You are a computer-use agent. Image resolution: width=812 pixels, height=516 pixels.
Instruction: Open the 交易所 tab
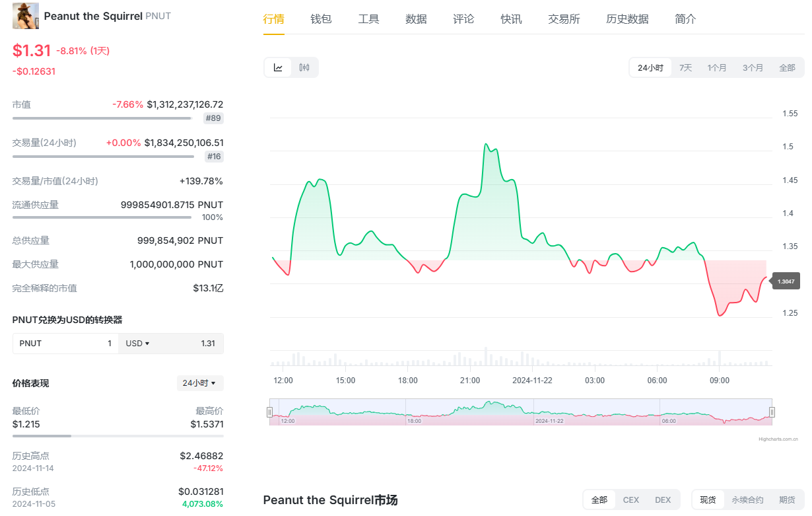[x=564, y=19]
